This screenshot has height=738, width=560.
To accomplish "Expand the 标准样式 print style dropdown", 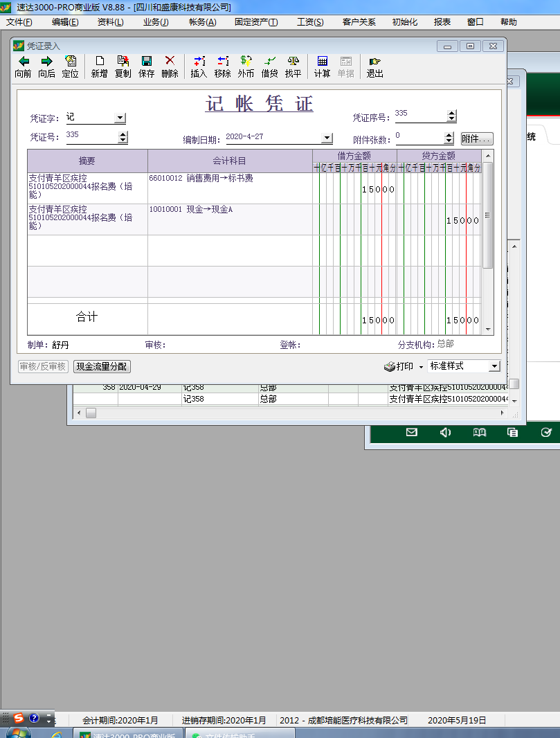I will point(494,366).
